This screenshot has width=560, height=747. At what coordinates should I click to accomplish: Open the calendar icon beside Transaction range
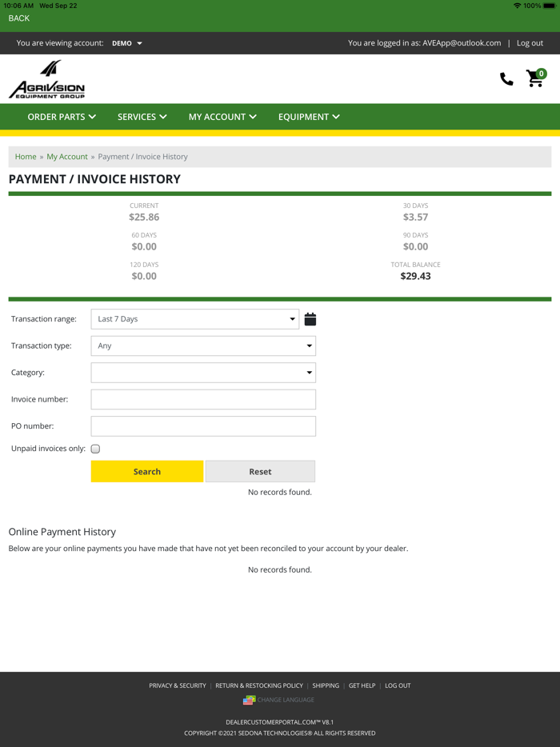(310, 318)
